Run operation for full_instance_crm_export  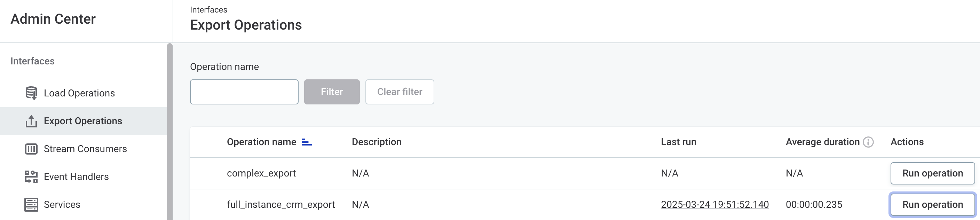tap(932, 204)
